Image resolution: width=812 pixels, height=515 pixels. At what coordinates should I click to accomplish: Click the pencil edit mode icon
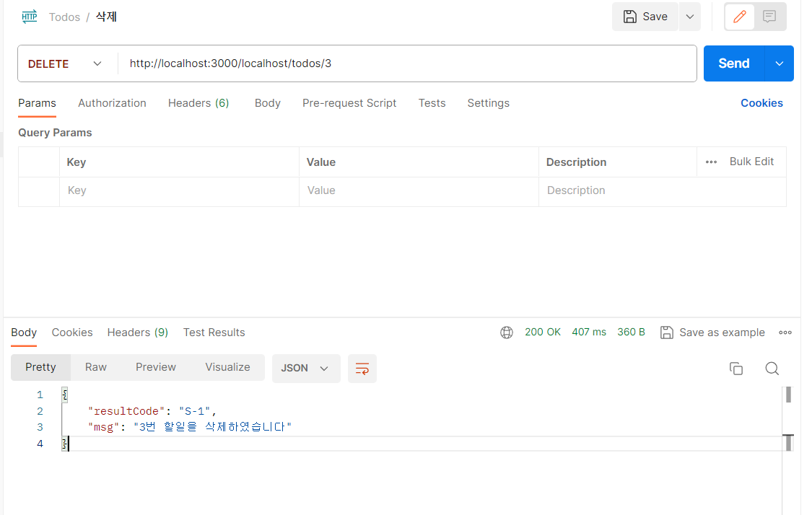coord(740,17)
